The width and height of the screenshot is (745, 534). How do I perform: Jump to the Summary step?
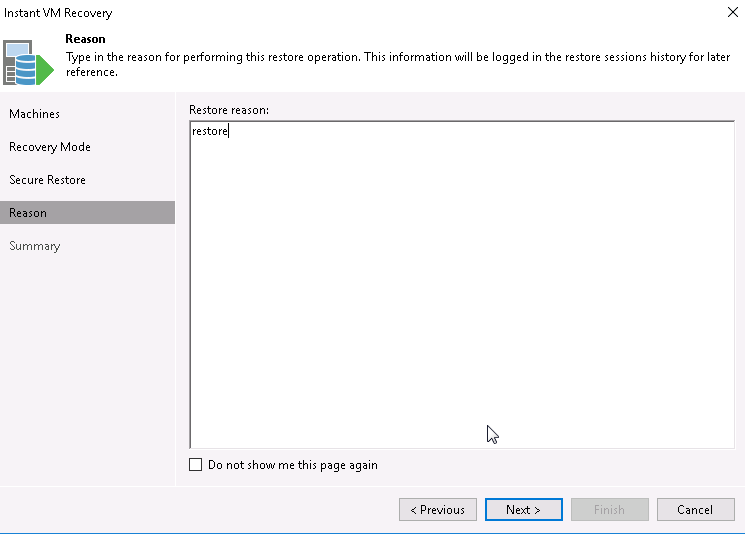(x=35, y=246)
